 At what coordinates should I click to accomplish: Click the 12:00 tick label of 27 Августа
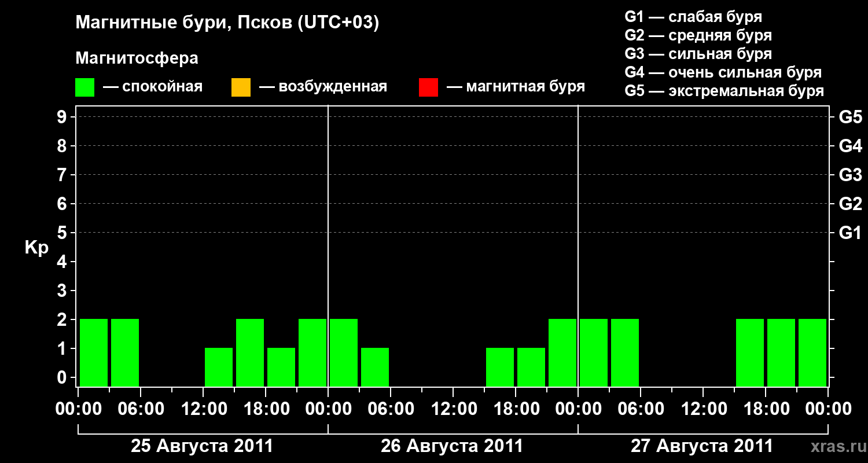click(x=703, y=409)
